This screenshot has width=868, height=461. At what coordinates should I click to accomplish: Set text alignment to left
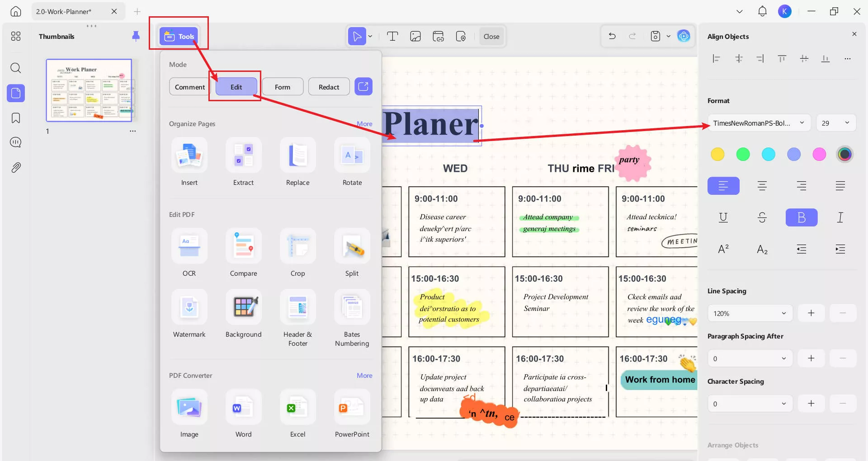pos(723,186)
